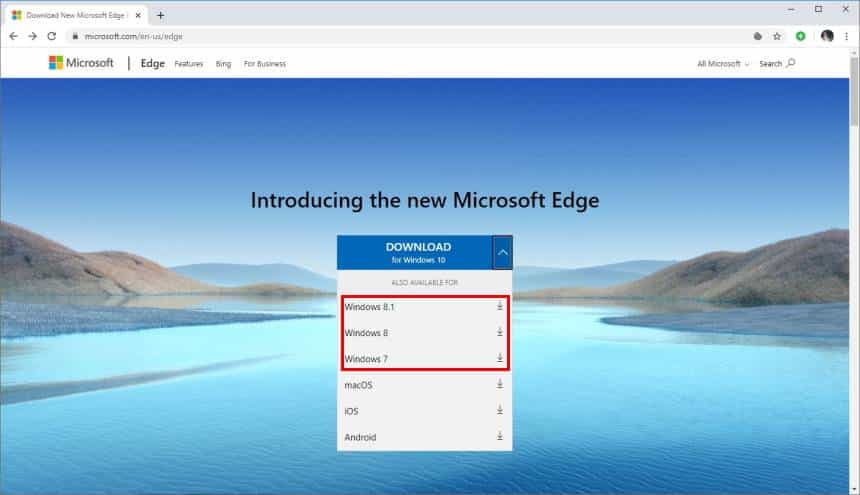Viewport: 860px width, 495px height.
Task: Go forward using browser forward arrow
Action: pos(32,36)
